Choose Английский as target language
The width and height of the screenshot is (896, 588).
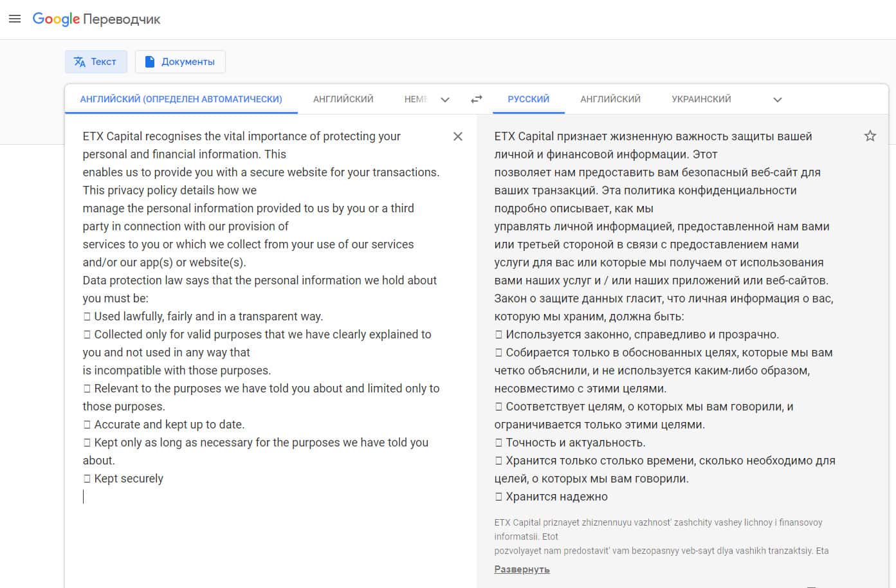[610, 99]
